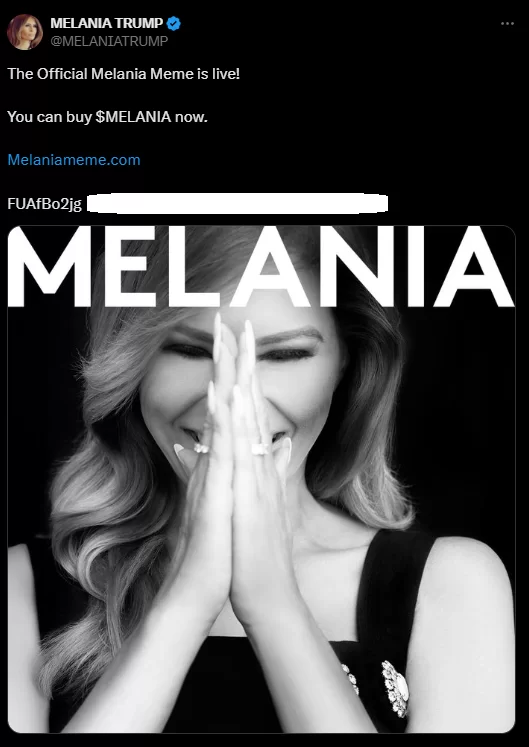Click the line 'The Official Melania Meme is live!'
The width and height of the screenshot is (529, 747).
pos(123,74)
